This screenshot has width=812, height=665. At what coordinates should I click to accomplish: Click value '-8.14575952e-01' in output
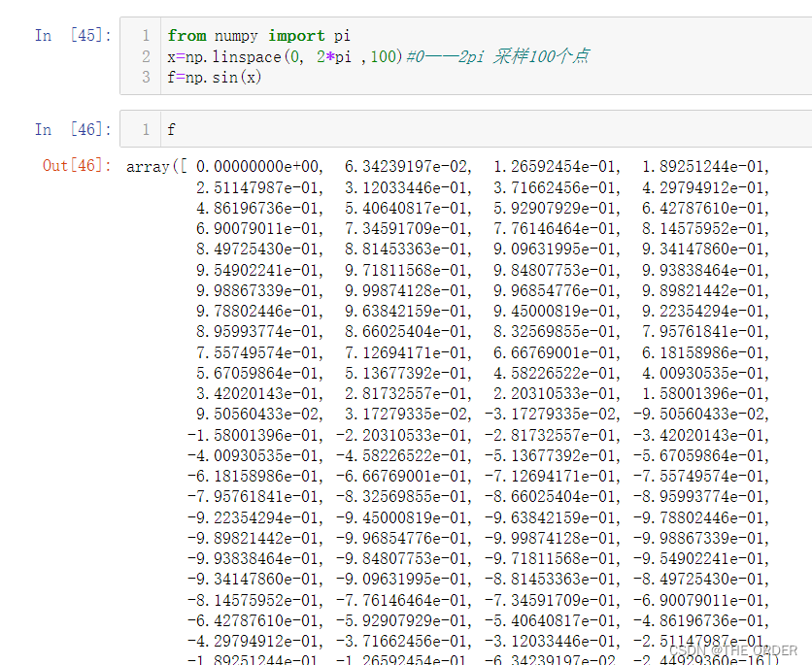coord(254,600)
